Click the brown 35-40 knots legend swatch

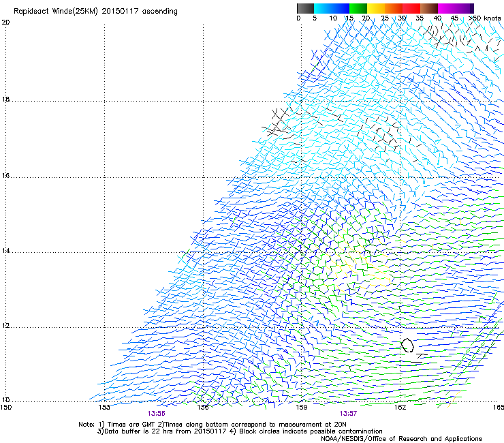coord(429,8)
